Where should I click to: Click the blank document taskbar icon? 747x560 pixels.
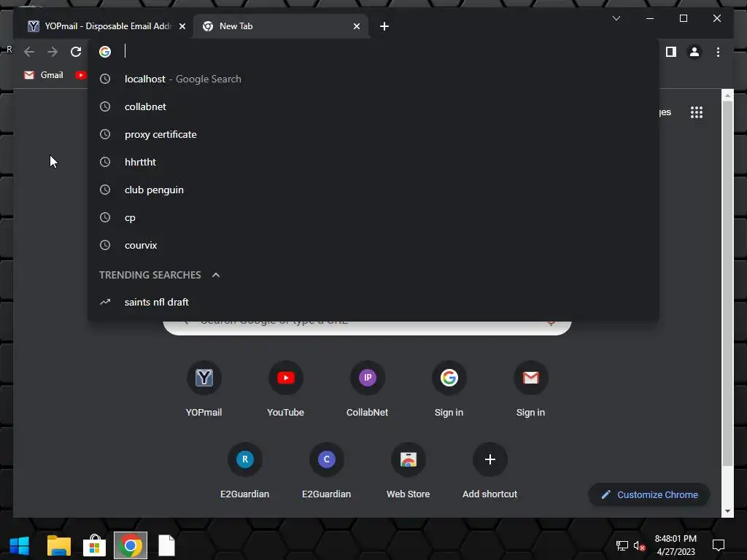pyautogui.click(x=166, y=545)
